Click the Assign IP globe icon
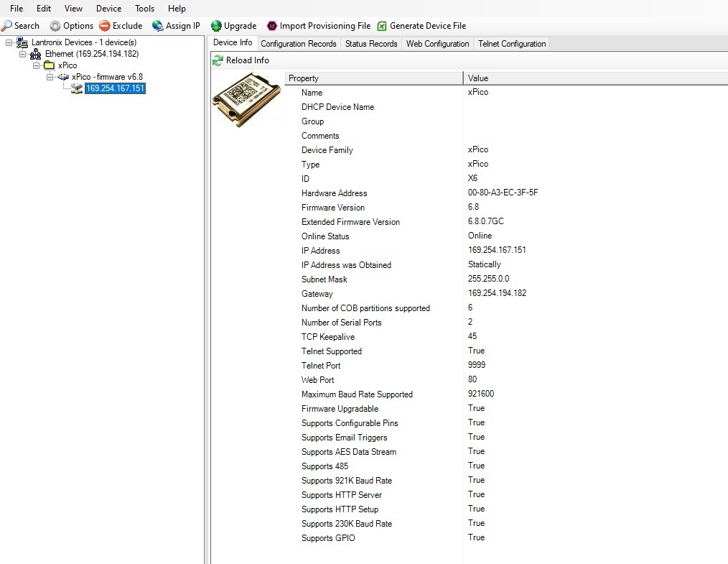This screenshot has width=728, height=564. coord(158,26)
